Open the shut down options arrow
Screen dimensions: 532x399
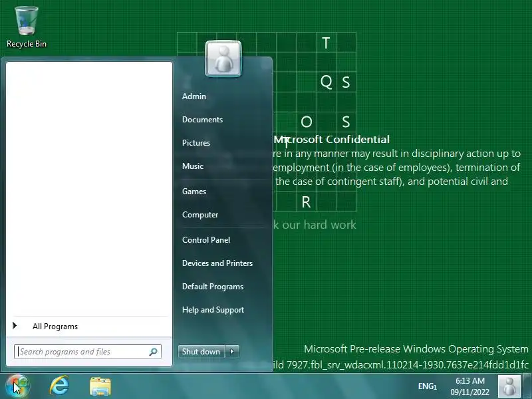(x=232, y=352)
